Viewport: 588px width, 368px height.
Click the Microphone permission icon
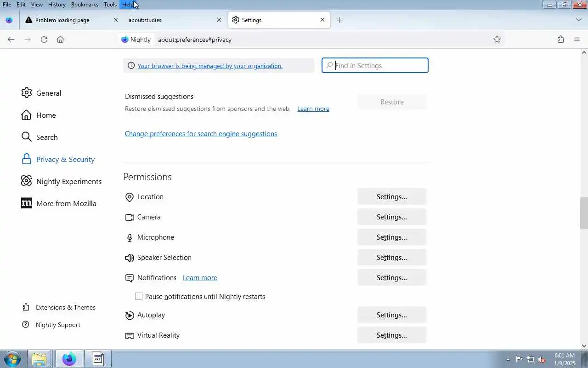point(130,238)
